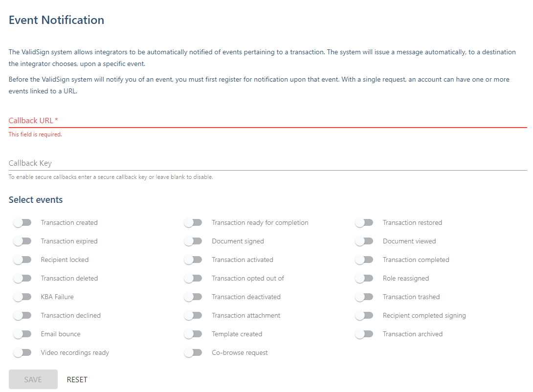Turn on Video recordings ready event
The width and height of the screenshot is (533, 392).
[x=22, y=352]
